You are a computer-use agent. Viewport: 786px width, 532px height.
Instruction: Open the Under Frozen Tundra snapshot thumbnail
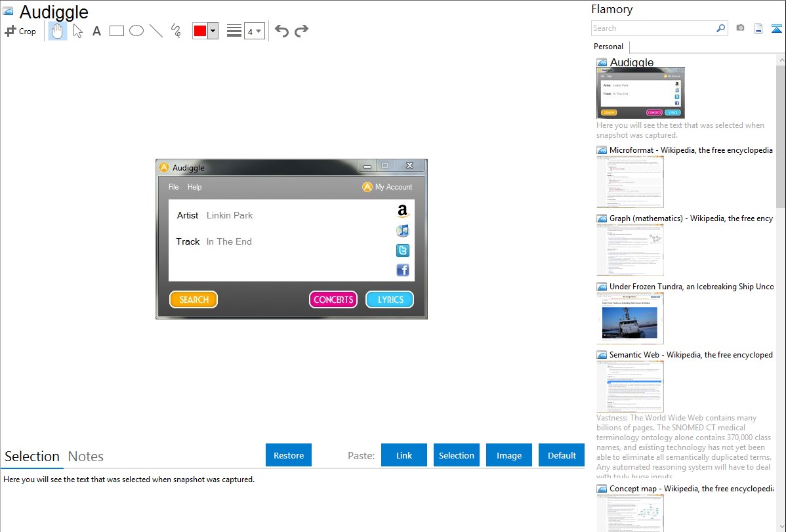(x=630, y=318)
